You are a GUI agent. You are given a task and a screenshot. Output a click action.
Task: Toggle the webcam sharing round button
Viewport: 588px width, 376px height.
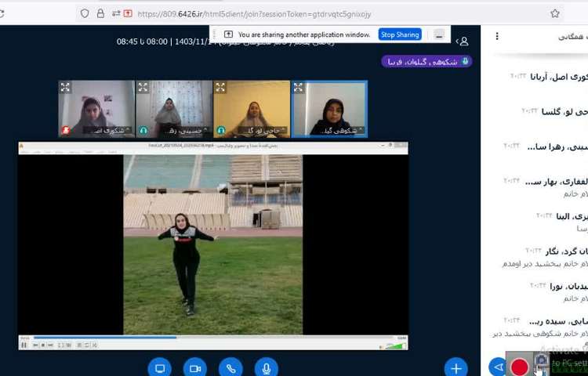195,368
